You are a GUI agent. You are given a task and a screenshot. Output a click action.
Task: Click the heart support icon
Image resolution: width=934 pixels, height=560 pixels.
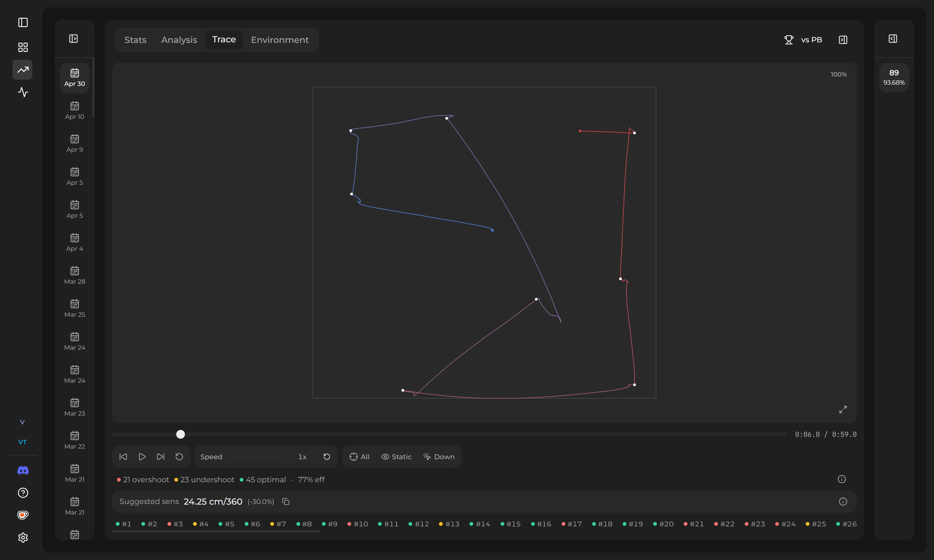tap(23, 515)
